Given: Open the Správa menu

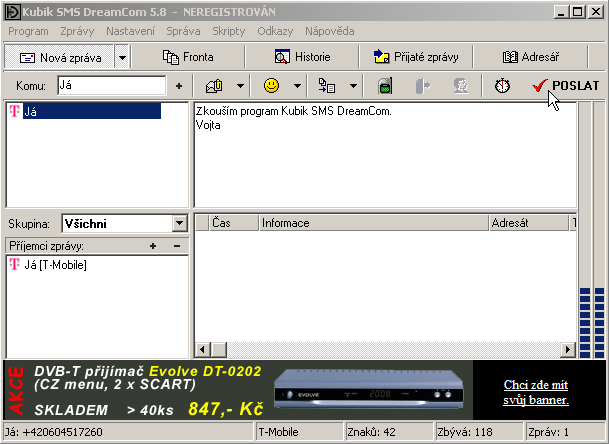Looking at the screenshot, I should click(x=183, y=31).
